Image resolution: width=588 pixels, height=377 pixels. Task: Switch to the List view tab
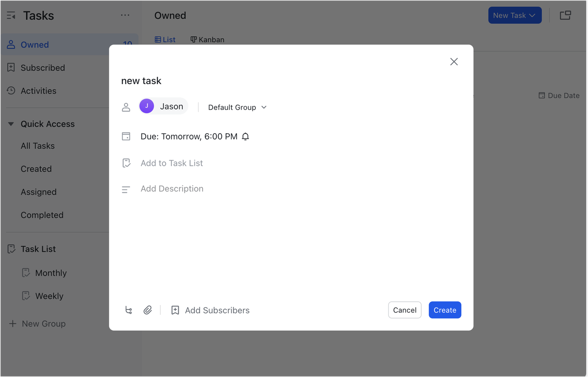tap(165, 39)
